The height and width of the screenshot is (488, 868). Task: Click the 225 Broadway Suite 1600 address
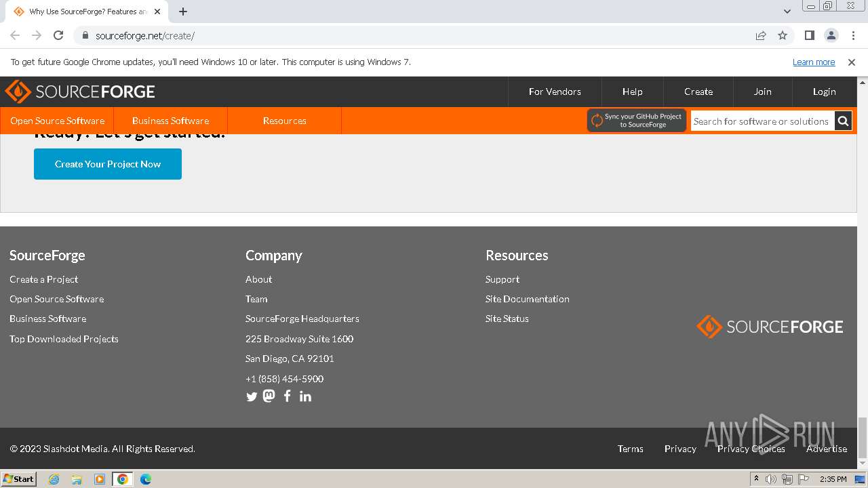pos(299,339)
